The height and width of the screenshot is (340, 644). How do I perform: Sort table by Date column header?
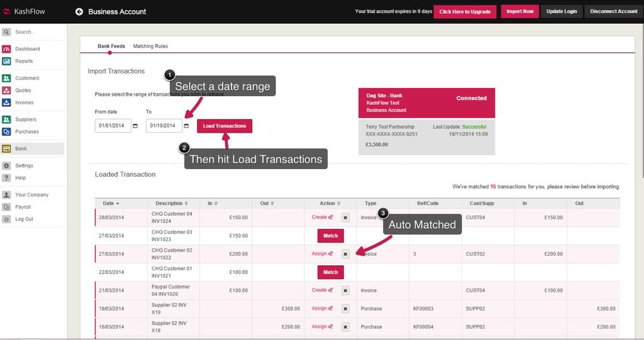click(111, 203)
